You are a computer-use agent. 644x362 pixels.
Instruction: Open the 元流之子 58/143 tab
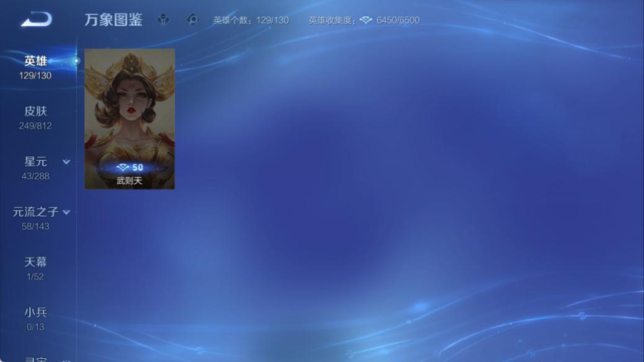coord(35,218)
